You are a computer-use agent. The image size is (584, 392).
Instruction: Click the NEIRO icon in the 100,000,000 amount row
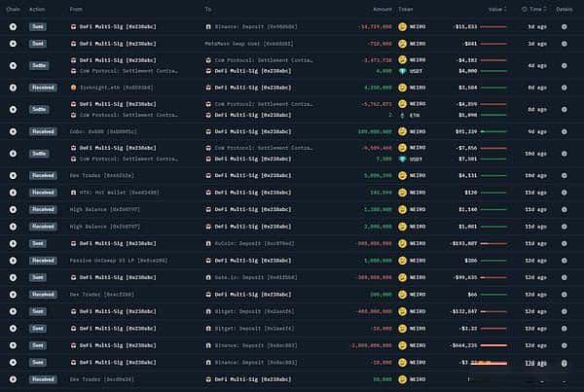(x=403, y=131)
